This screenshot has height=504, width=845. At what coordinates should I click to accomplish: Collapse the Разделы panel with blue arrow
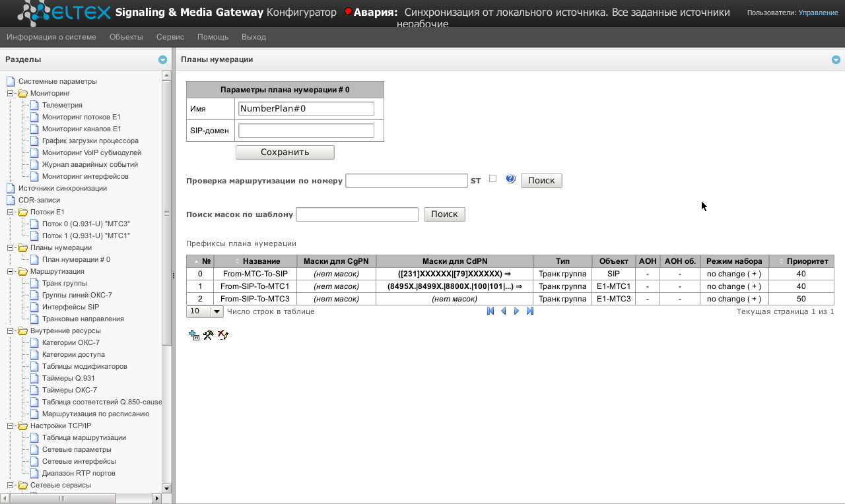pyautogui.click(x=162, y=60)
